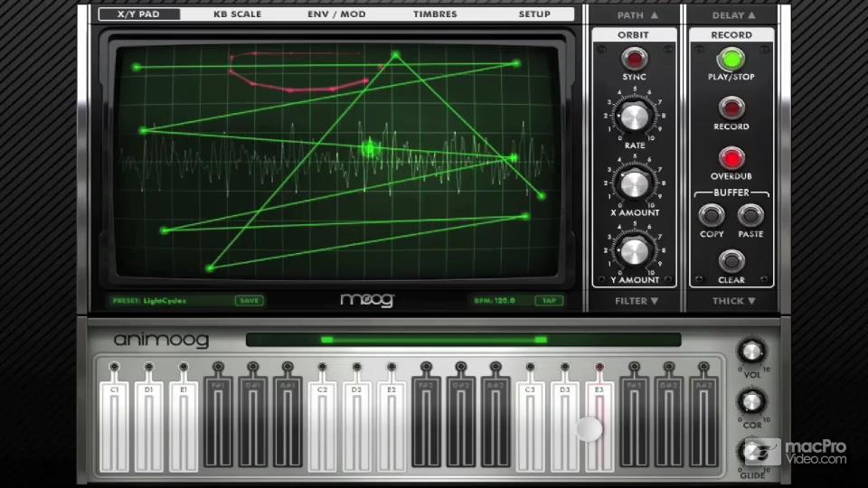Toggle the Orbit SYNC button
Screen dimensions: 868x488
coord(635,58)
